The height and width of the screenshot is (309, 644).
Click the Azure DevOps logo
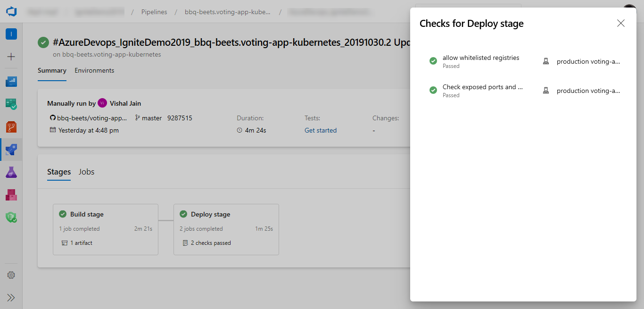pyautogui.click(x=11, y=11)
